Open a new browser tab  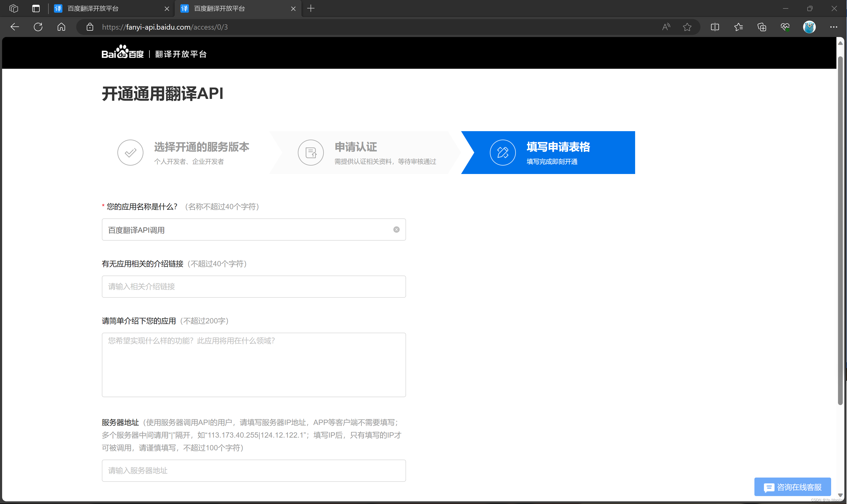coord(311,8)
